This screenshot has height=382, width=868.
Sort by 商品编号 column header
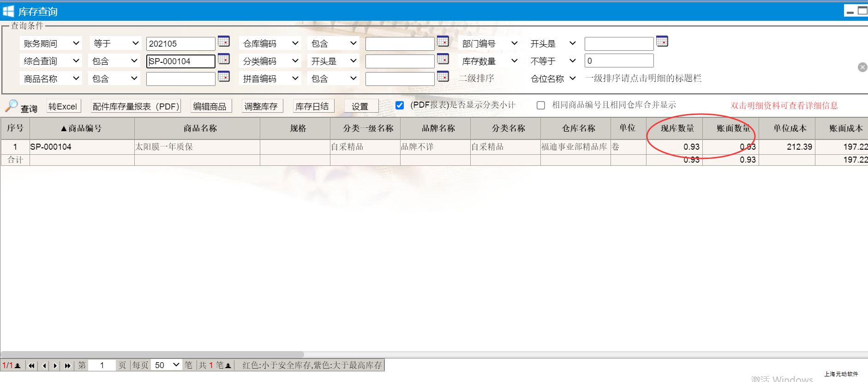[82, 128]
